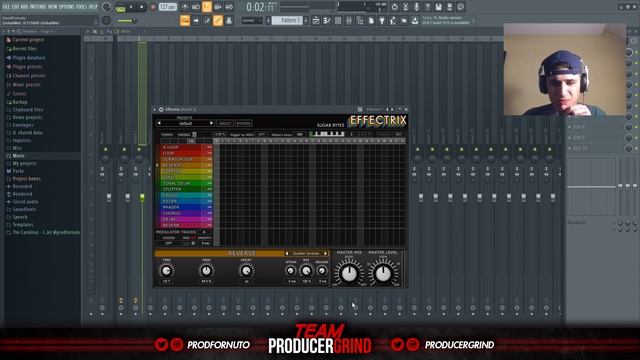Toggle Trigger by MIDI OFF switch
The height and width of the screenshot is (360, 640).
coord(262,134)
